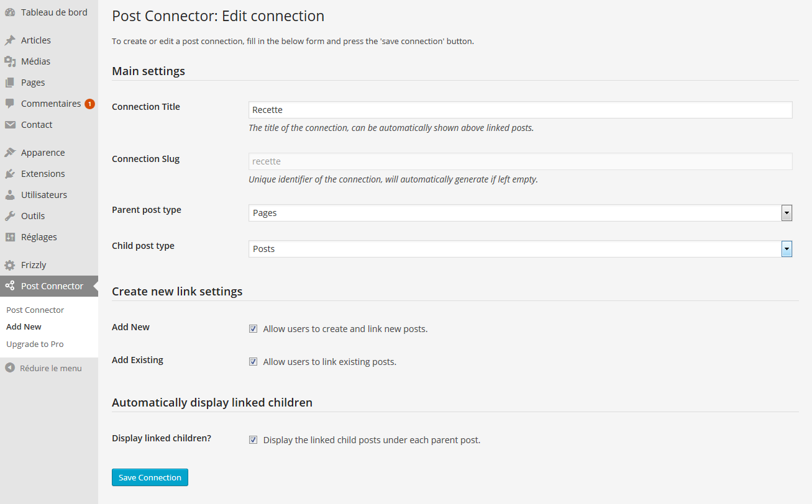Click the Utilisateurs person icon

click(x=10, y=195)
